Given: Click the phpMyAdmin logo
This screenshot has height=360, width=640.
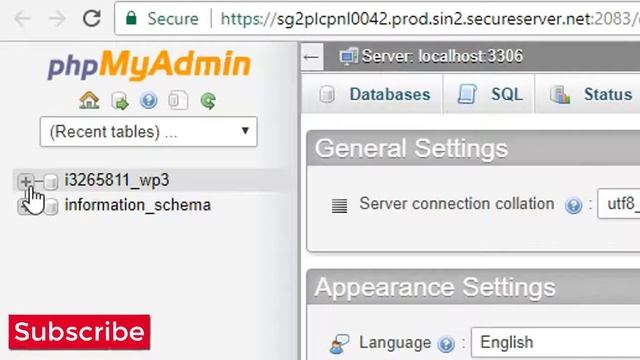Looking at the screenshot, I should 149,65.
